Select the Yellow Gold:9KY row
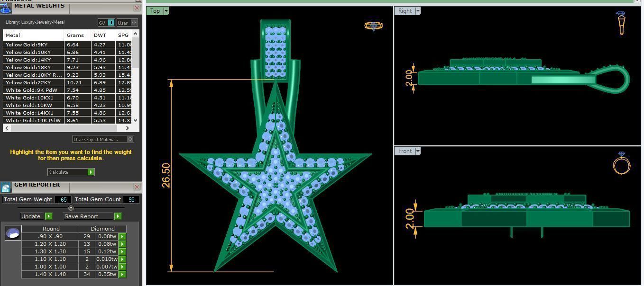The width and height of the screenshot is (644, 286). [67, 45]
